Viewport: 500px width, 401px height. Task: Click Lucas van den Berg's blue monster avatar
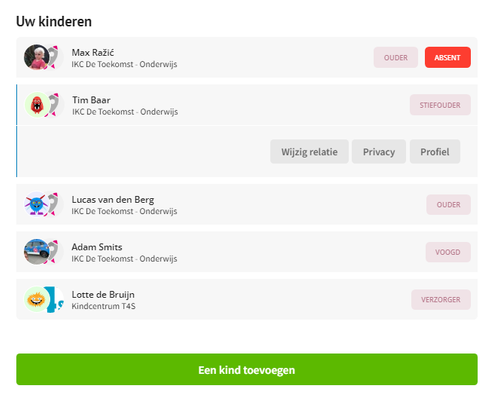(x=36, y=204)
